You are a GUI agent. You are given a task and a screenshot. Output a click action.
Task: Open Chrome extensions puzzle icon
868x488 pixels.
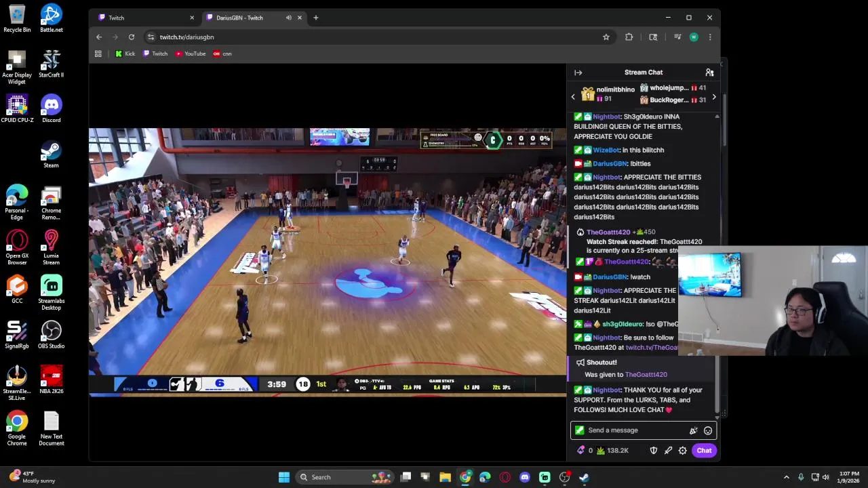coord(629,37)
